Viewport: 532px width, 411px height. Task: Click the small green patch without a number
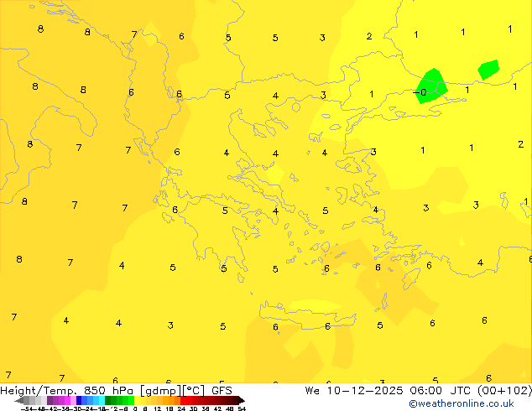point(488,70)
